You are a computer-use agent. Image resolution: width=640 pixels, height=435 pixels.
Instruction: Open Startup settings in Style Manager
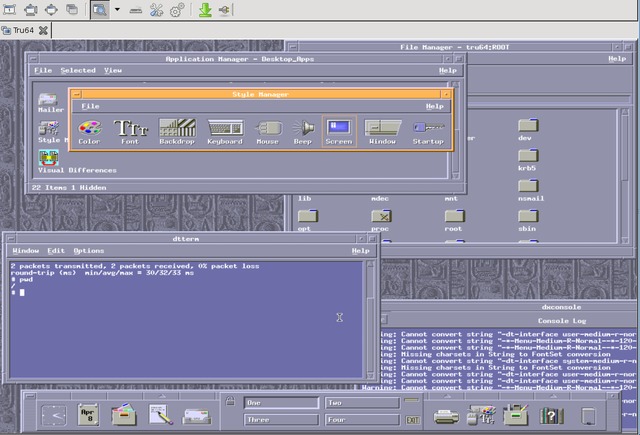[x=428, y=132]
